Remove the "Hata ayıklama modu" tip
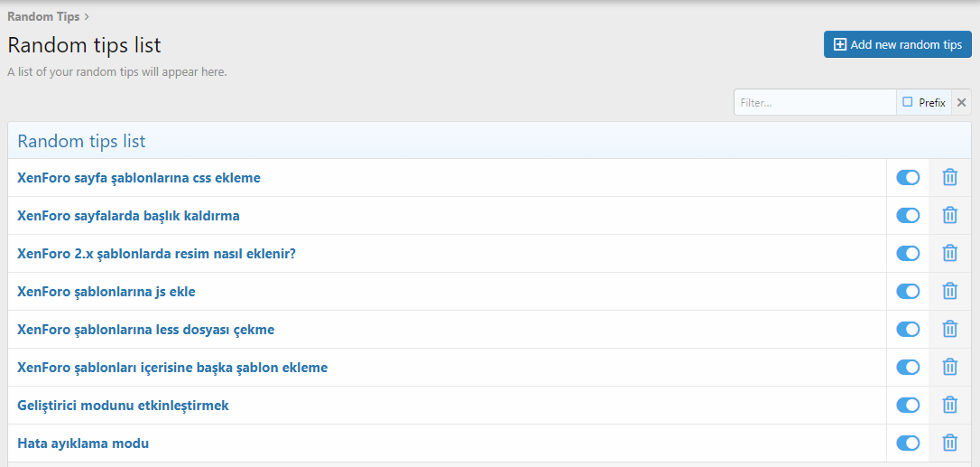The height and width of the screenshot is (467, 980). point(949,444)
